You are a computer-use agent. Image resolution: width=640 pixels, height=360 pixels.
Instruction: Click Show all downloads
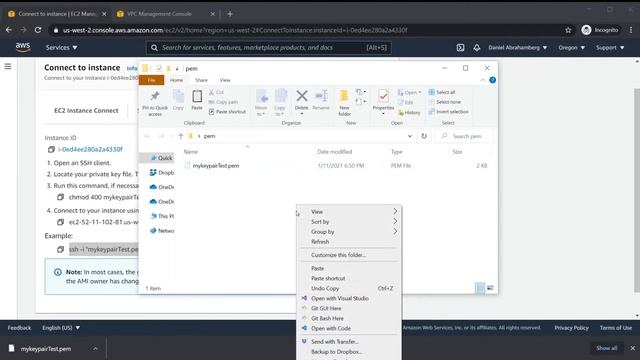tap(607, 348)
